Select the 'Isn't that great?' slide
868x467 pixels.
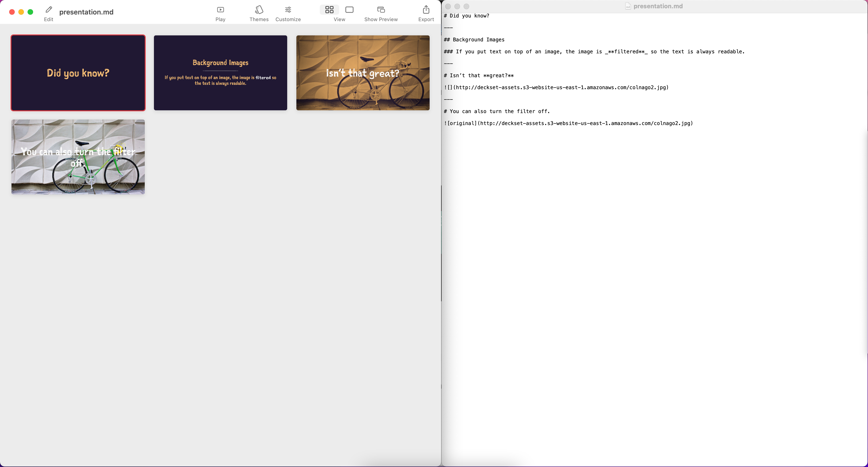coord(363,73)
